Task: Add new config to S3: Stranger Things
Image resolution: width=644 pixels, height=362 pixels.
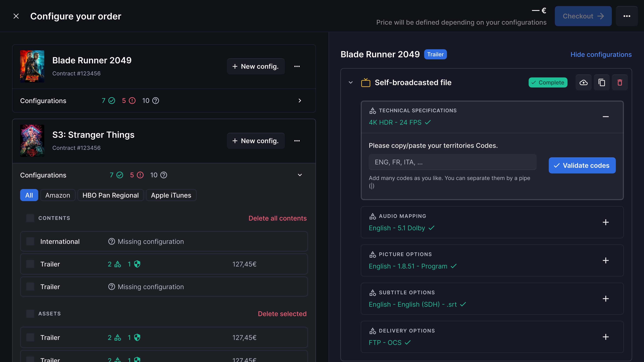Action: pos(255,141)
